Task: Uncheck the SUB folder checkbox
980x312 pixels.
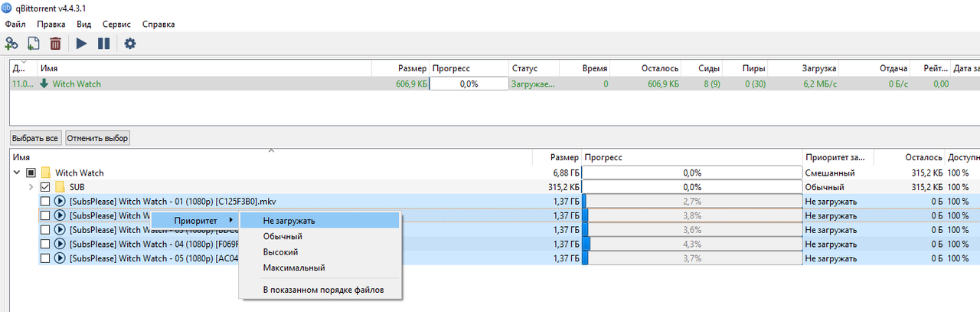Action: click(x=44, y=187)
